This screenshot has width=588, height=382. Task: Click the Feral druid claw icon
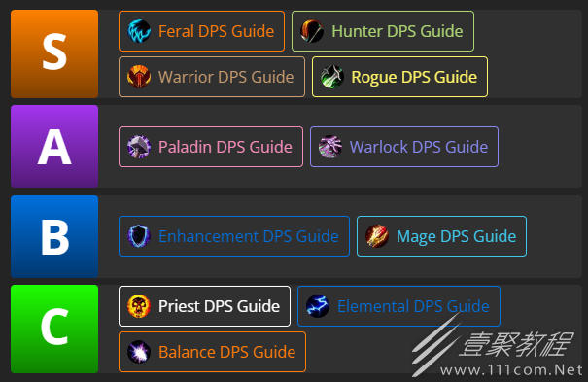tap(139, 31)
